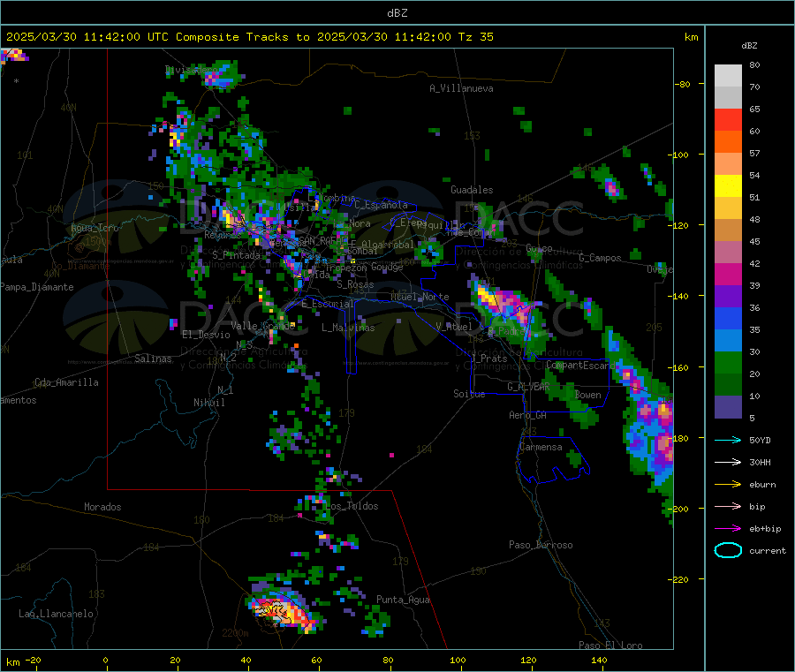Click the Guadales place label
Image resolution: width=795 pixels, height=672 pixels.
(x=472, y=190)
